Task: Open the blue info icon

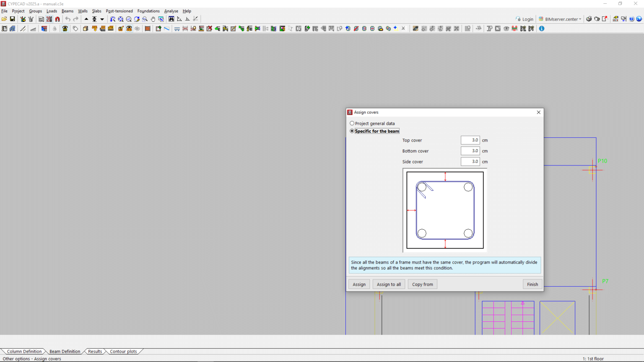Action: point(542,28)
